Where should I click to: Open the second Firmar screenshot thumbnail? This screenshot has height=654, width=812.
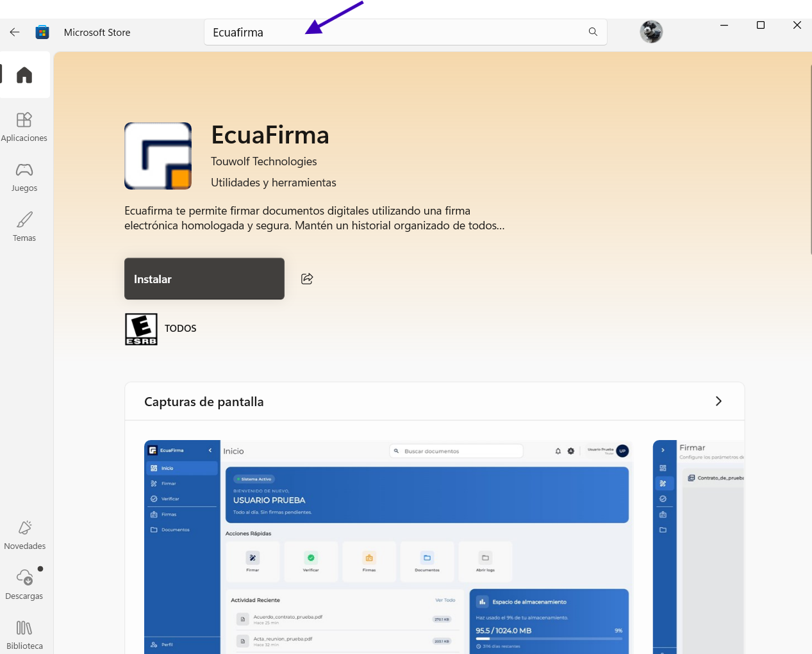coord(699,547)
